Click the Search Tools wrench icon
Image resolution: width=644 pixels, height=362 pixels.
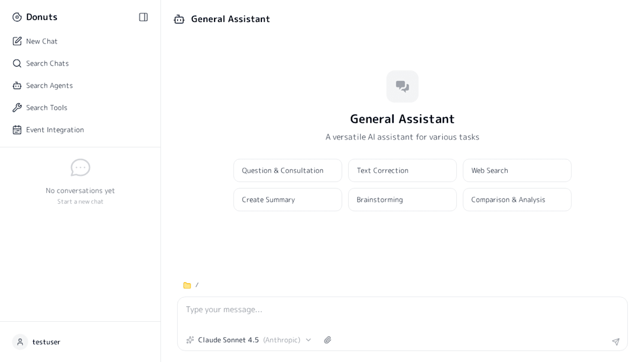[x=17, y=107]
